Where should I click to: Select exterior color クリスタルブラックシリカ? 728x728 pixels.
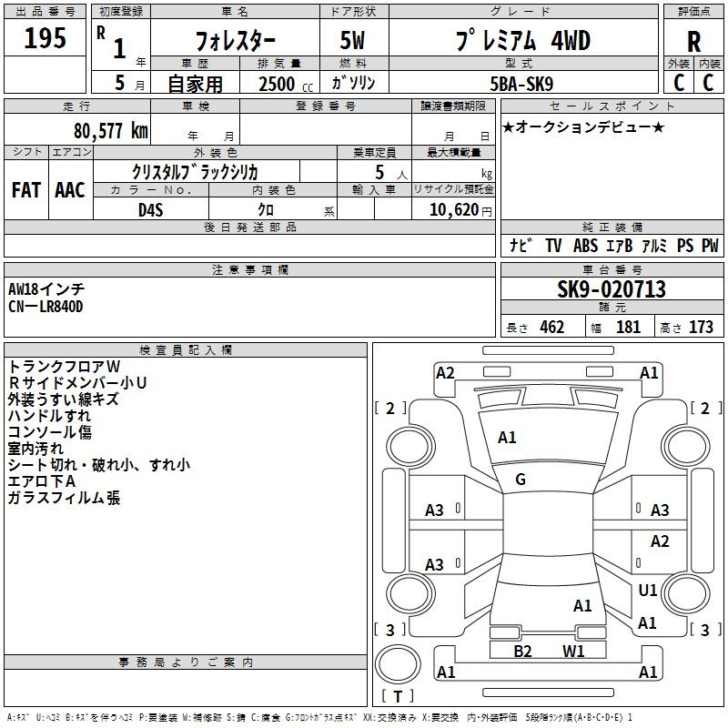[x=195, y=172]
